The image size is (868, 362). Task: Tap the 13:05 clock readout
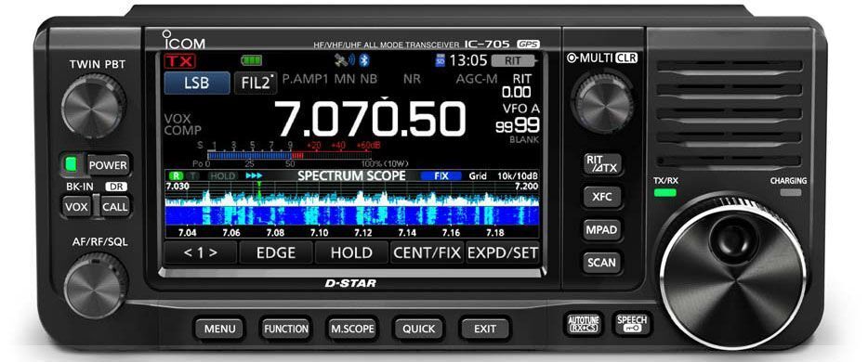(468, 60)
